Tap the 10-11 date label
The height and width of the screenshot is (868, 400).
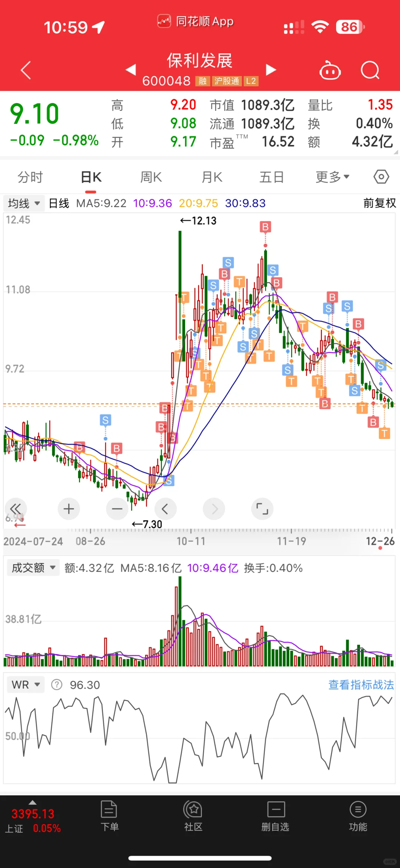pos(191,541)
